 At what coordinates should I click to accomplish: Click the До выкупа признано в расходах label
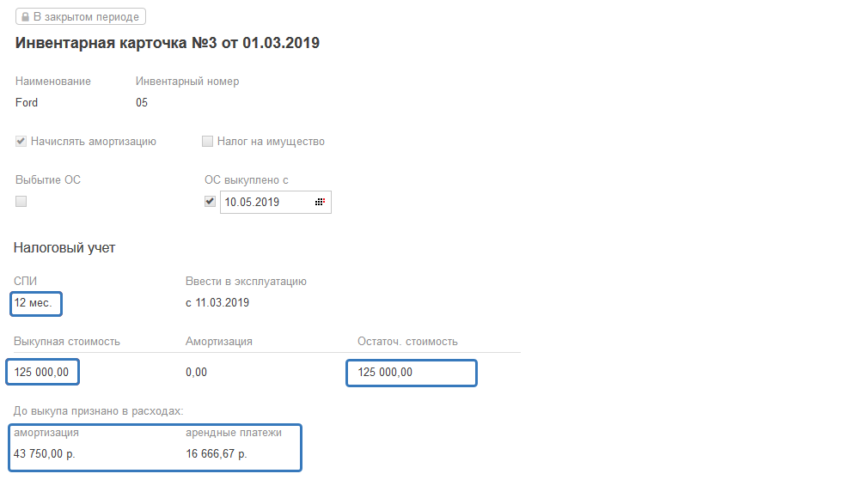pos(93,412)
